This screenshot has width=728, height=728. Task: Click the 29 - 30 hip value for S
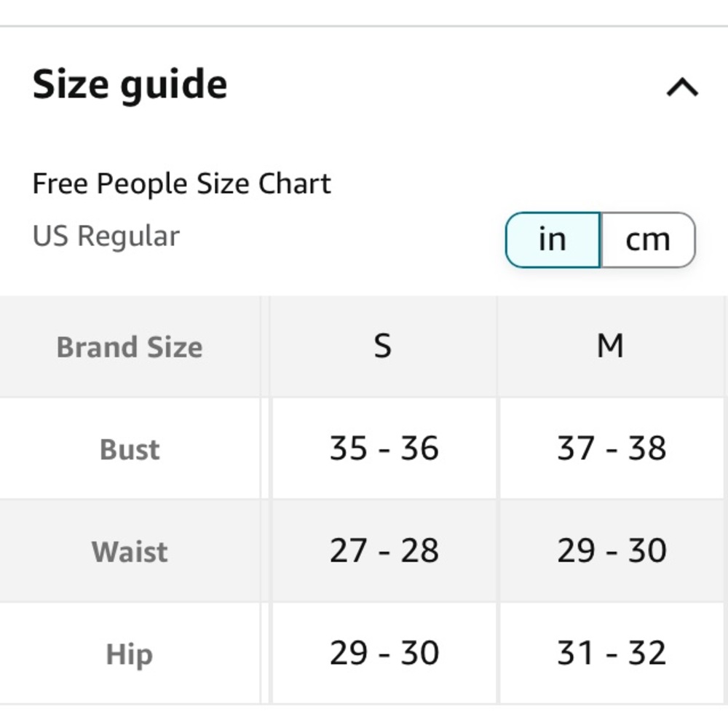tap(384, 653)
